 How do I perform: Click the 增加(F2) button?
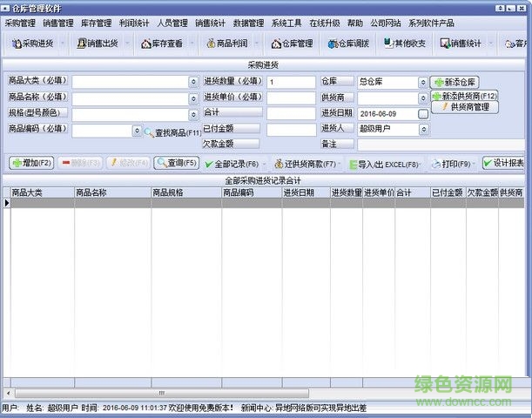tap(31, 163)
